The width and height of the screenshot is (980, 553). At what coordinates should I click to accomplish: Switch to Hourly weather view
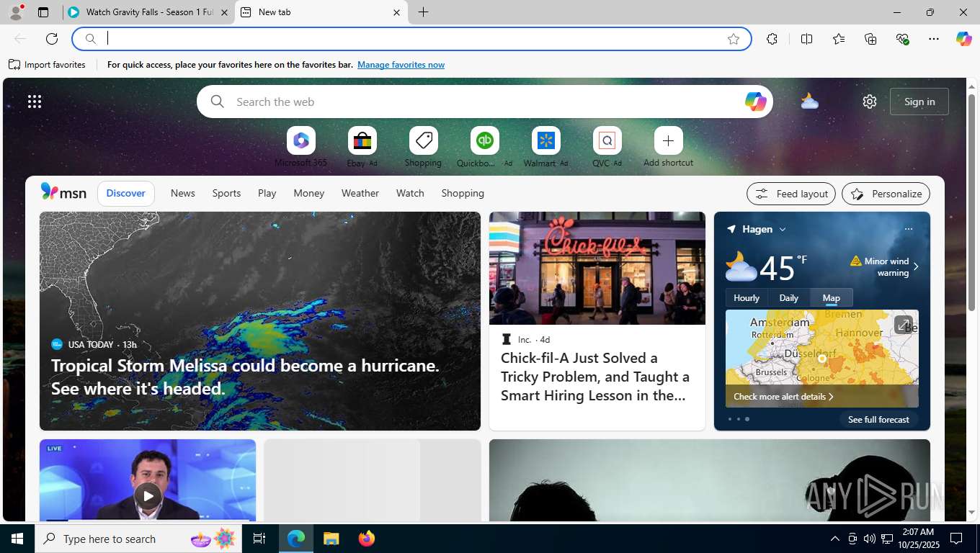(x=747, y=297)
